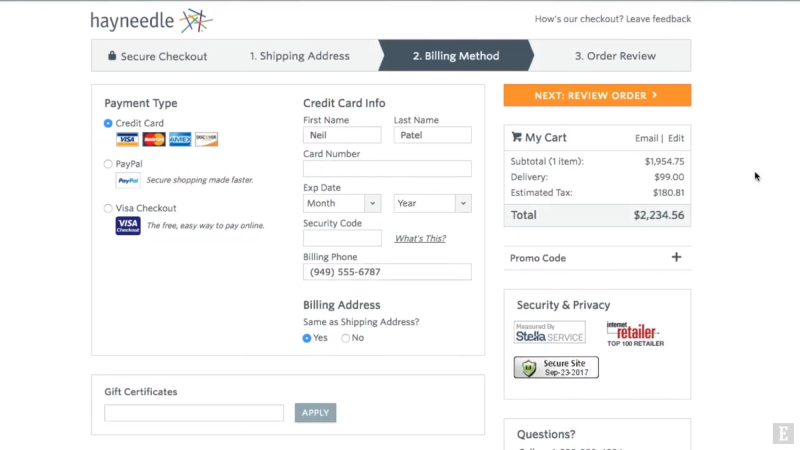Image resolution: width=800 pixels, height=450 pixels.
Task: Go back to the Shipping Address step
Action: point(300,56)
